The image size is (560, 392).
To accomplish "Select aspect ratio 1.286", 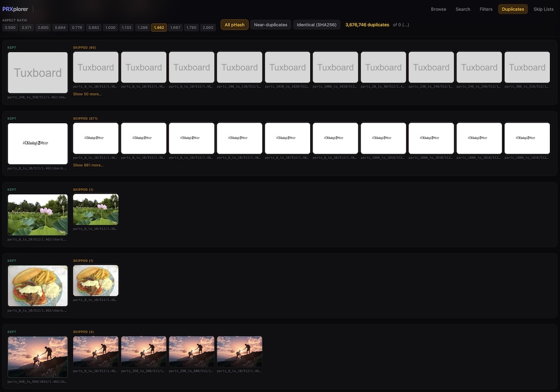I will point(142,27).
